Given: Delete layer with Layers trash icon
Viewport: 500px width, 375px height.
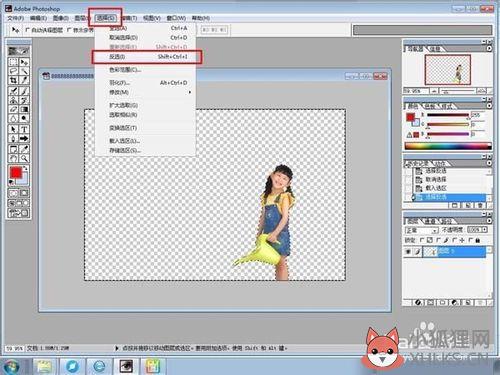Looking at the screenshot, I should click(480, 302).
